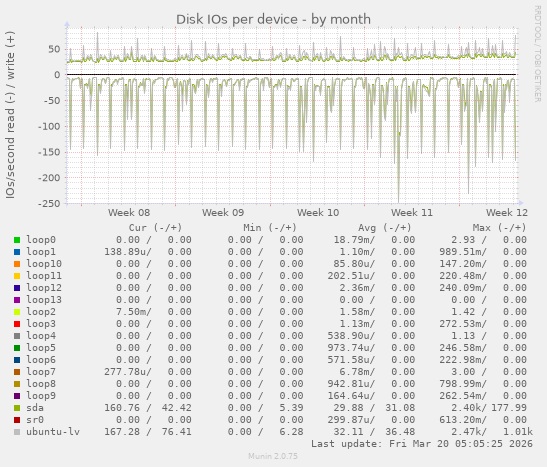
Task: Select the loop12 device label
Action: click(x=44, y=288)
